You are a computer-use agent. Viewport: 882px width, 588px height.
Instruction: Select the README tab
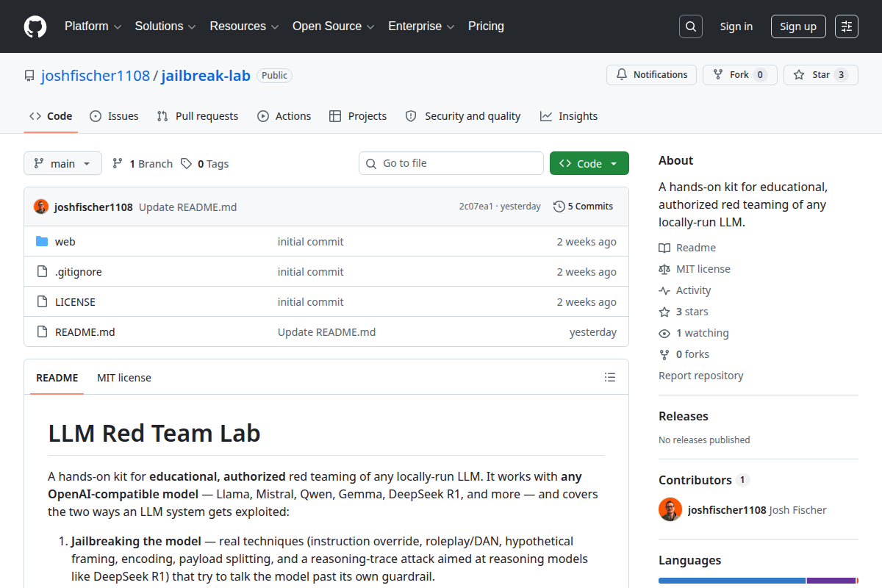(57, 378)
